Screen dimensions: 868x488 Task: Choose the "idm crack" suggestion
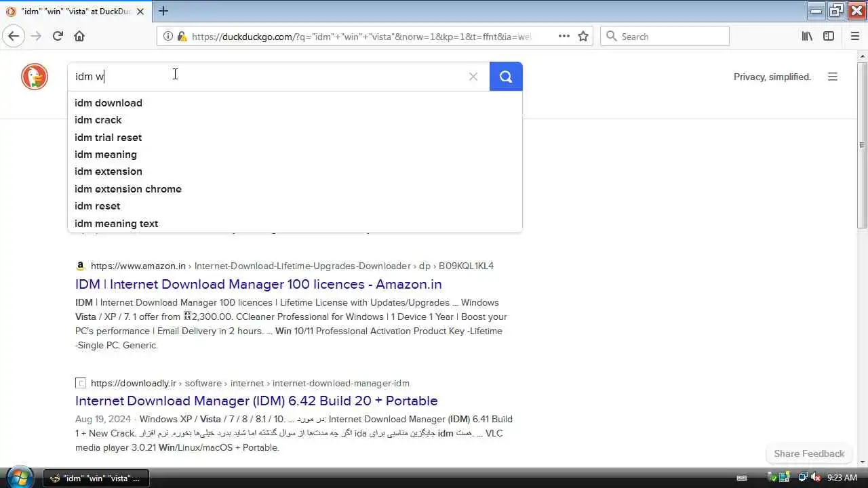pos(295,120)
